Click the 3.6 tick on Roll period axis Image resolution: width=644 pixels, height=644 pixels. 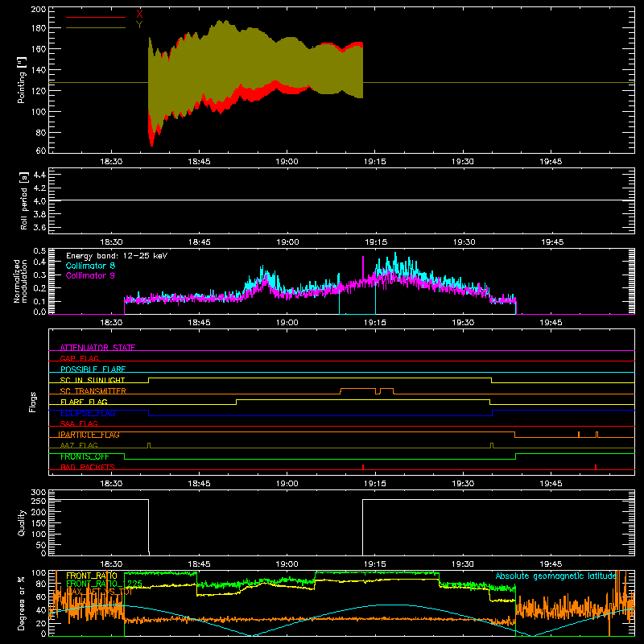[x=39, y=227]
